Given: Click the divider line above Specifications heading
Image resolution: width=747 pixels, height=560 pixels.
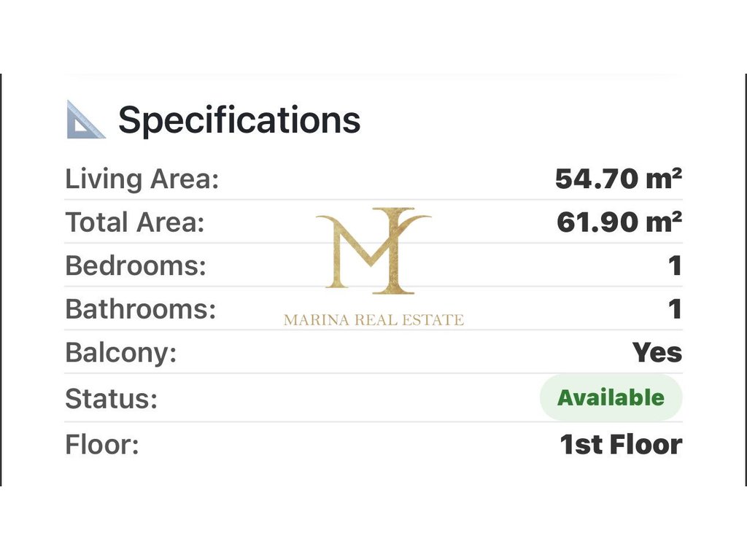Looking at the screenshot, I should 373,75.
